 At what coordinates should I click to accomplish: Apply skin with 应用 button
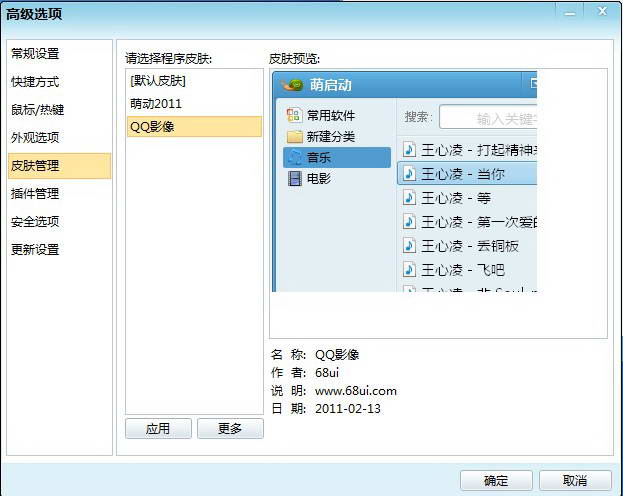pyautogui.click(x=158, y=428)
